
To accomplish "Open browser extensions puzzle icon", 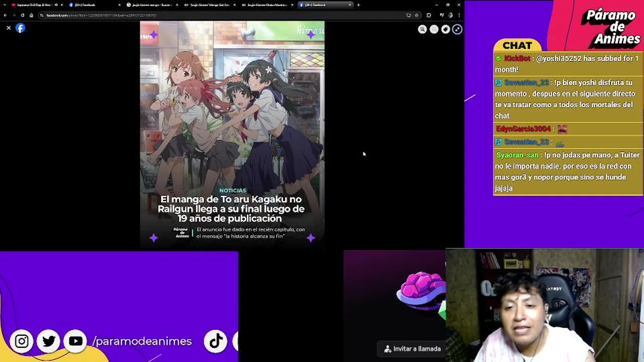I will tap(429, 15).
